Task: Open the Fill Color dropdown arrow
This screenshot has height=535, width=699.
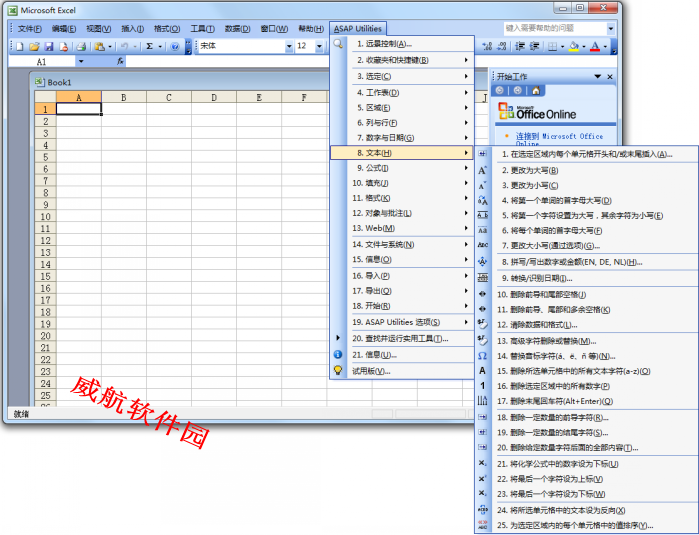Action: [584, 46]
